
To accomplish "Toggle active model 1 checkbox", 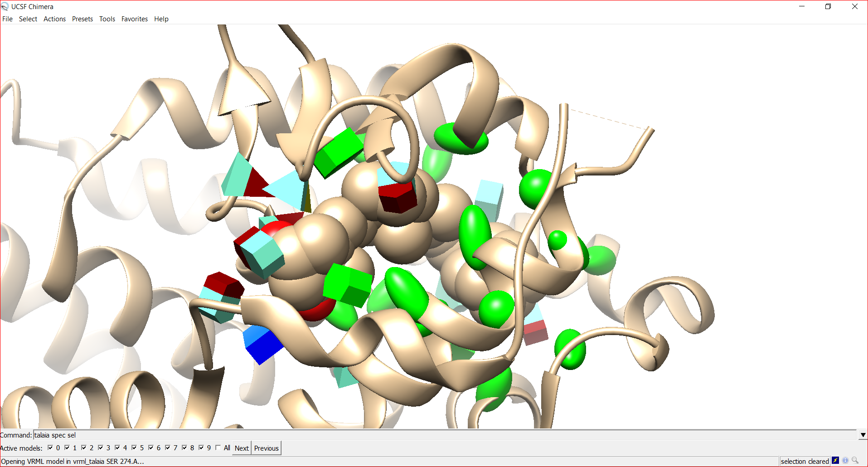I will pyautogui.click(x=67, y=448).
